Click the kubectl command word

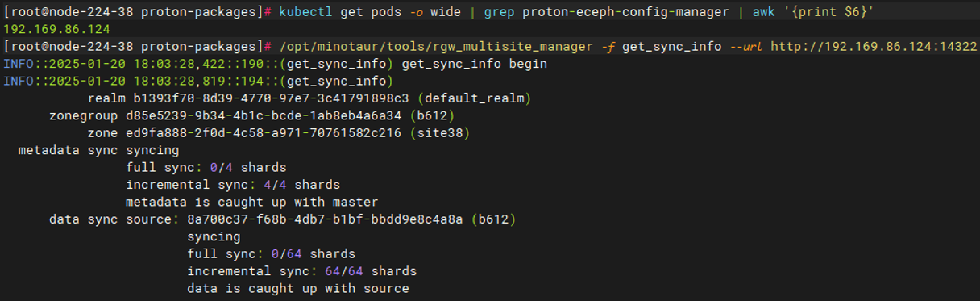coord(305,11)
